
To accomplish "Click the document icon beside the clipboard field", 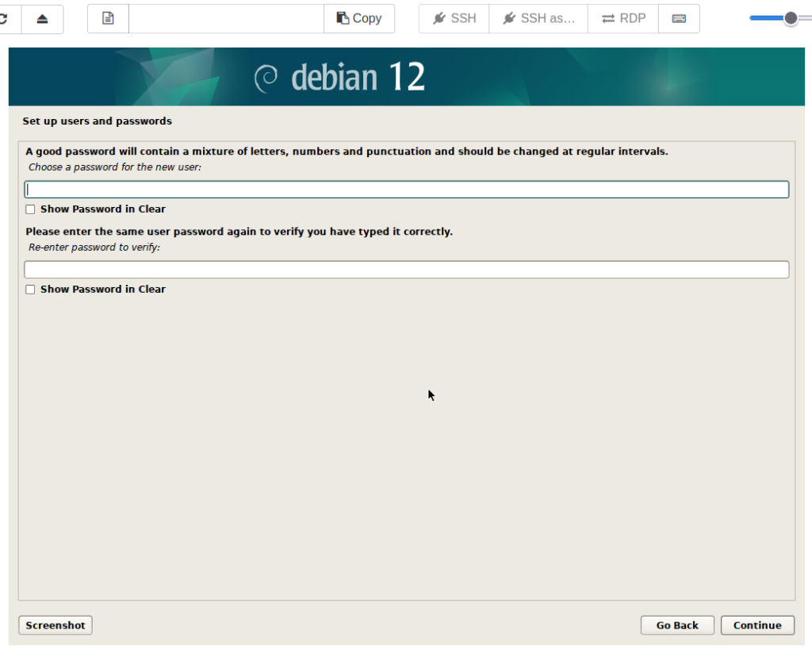I will tap(108, 18).
